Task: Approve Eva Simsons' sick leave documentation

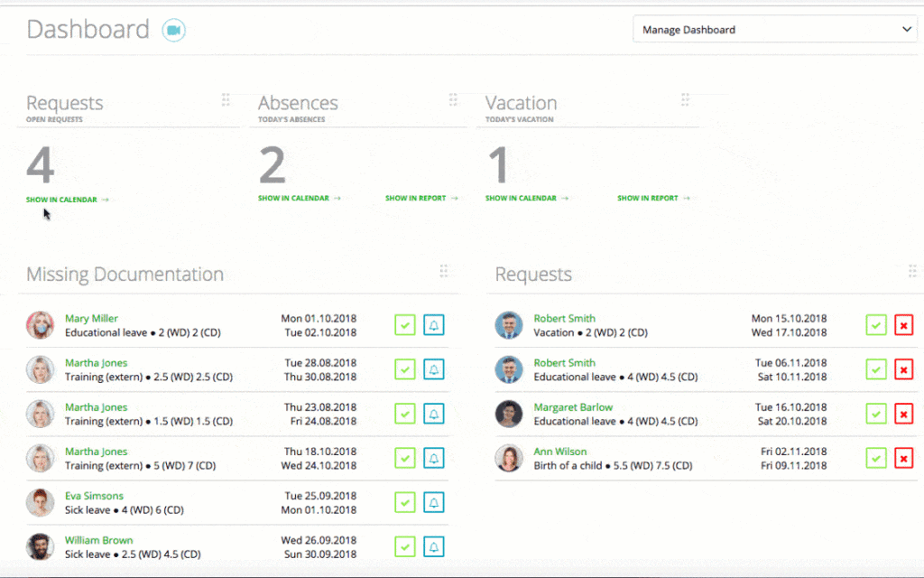Action: click(x=404, y=502)
